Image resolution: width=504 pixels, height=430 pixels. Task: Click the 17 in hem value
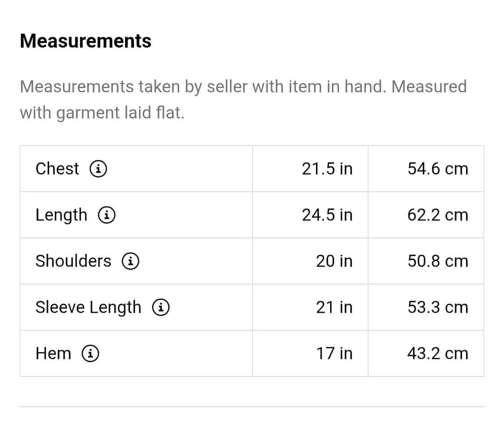(334, 353)
